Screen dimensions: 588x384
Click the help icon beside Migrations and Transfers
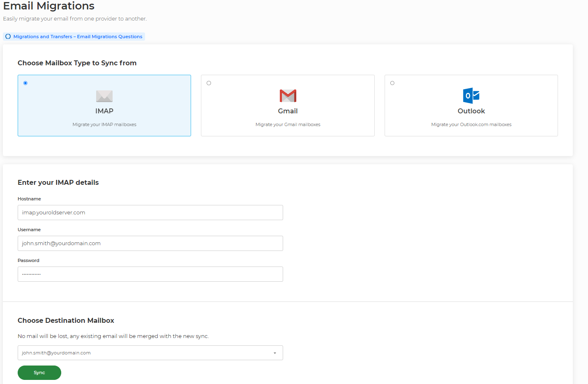coord(8,37)
